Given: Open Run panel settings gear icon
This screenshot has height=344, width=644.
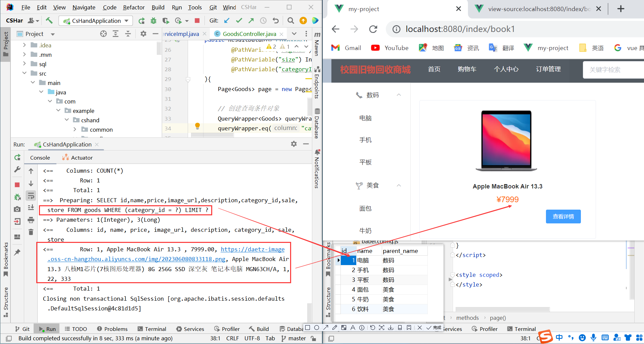Looking at the screenshot, I should [x=294, y=144].
